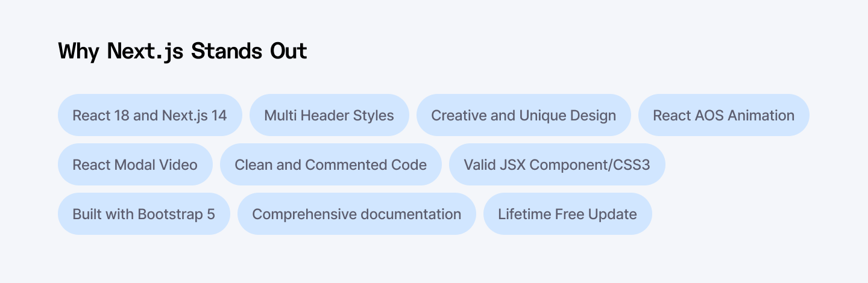Click the tag about modal video

click(x=135, y=164)
